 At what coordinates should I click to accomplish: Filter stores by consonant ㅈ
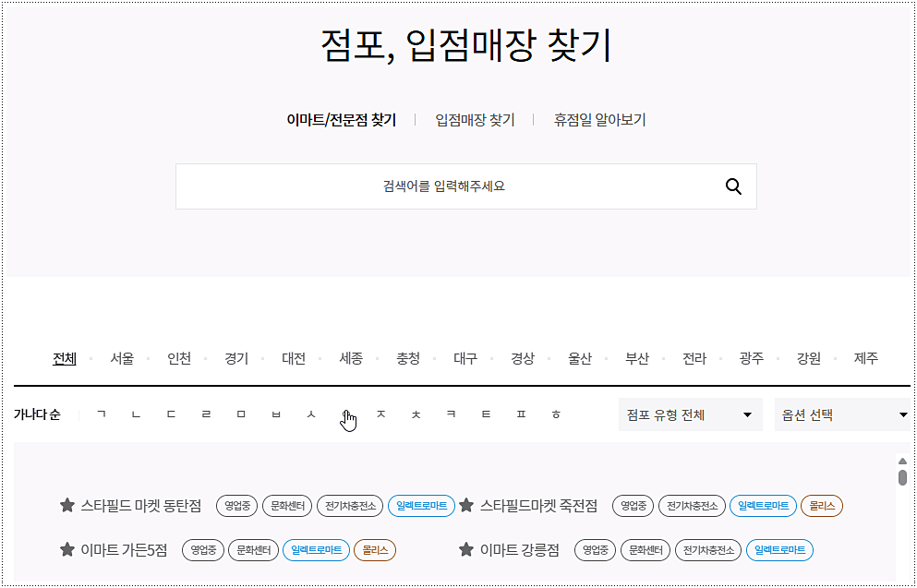[x=381, y=414]
